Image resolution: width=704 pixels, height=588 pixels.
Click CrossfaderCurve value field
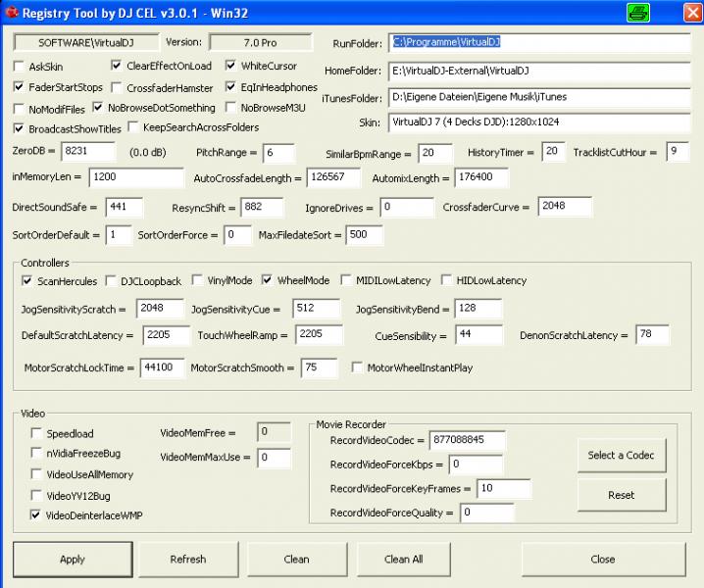tap(565, 206)
